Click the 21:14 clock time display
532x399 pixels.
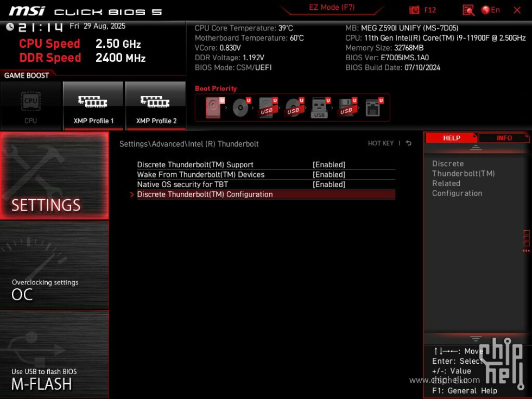coord(41,27)
